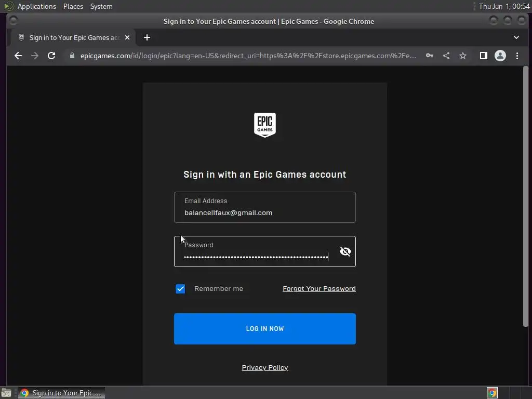Click the Remember me label
532x399 pixels.
pos(219,289)
